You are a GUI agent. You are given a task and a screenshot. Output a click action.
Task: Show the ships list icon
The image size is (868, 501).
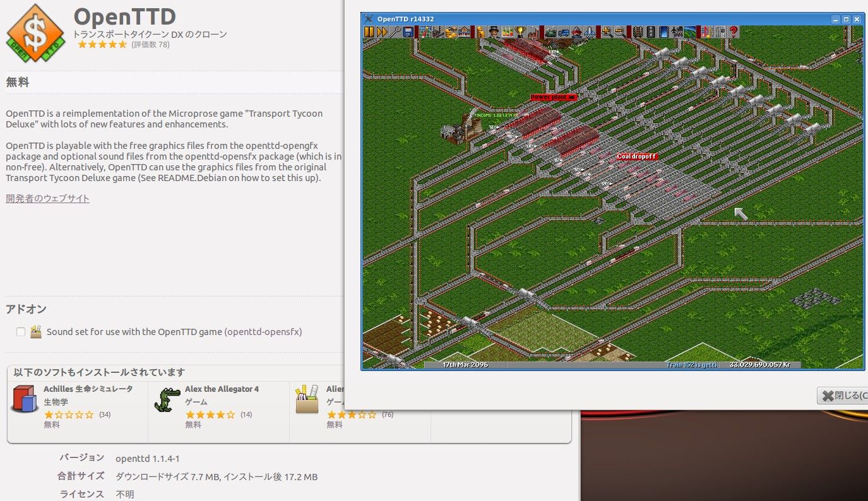pos(576,32)
